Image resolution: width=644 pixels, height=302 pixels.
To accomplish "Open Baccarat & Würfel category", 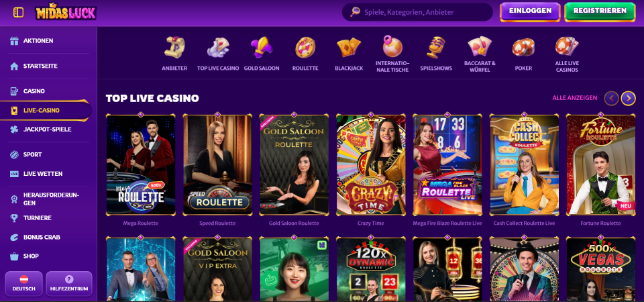I will [480, 54].
